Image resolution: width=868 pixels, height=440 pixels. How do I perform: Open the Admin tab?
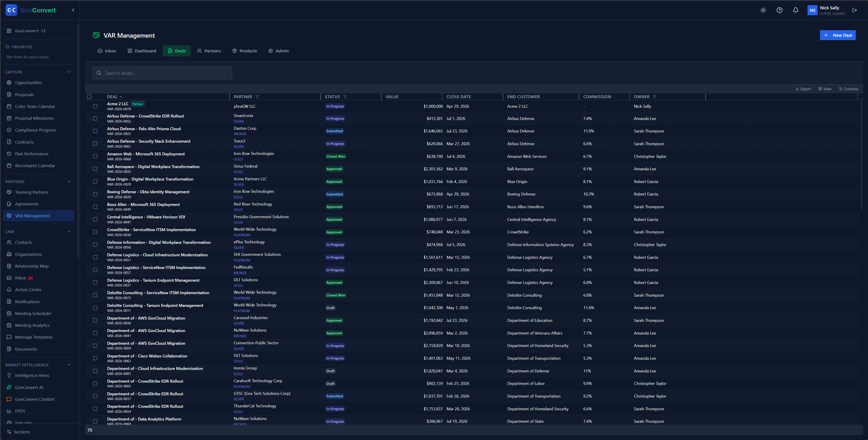tap(279, 51)
